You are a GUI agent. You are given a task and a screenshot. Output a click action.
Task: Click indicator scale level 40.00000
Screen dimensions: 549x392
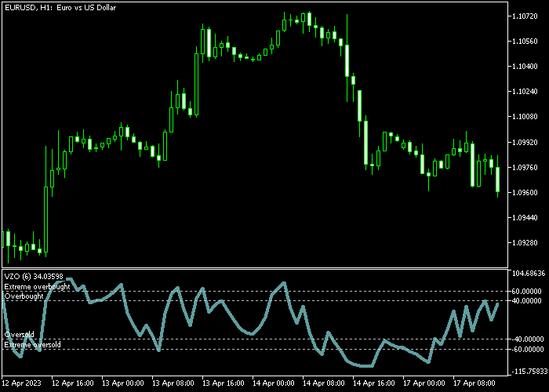526,300
